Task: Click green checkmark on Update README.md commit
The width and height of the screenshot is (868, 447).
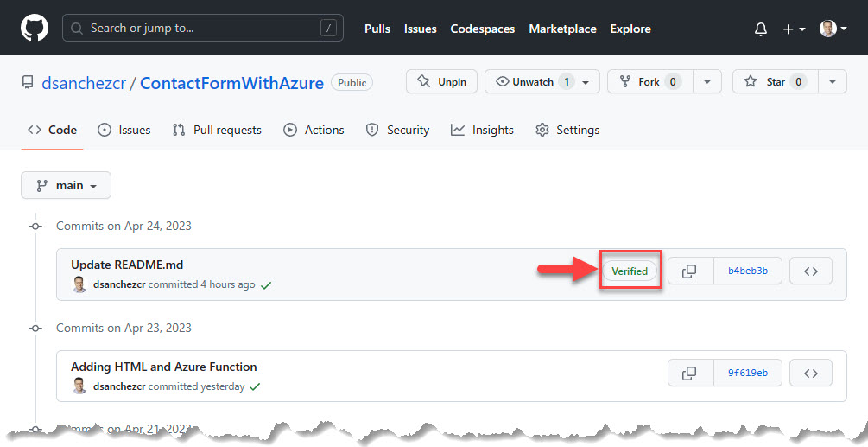Action: coord(266,284)
